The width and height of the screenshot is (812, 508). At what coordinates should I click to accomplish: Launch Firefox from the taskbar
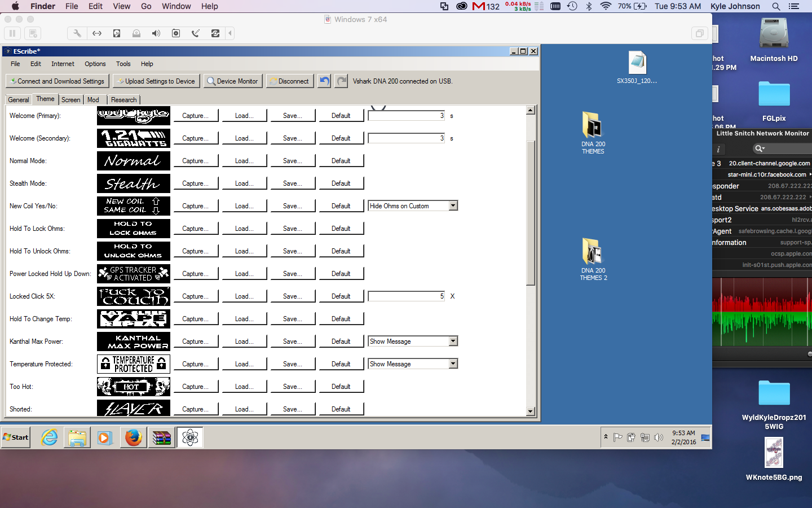pos(134,437)
